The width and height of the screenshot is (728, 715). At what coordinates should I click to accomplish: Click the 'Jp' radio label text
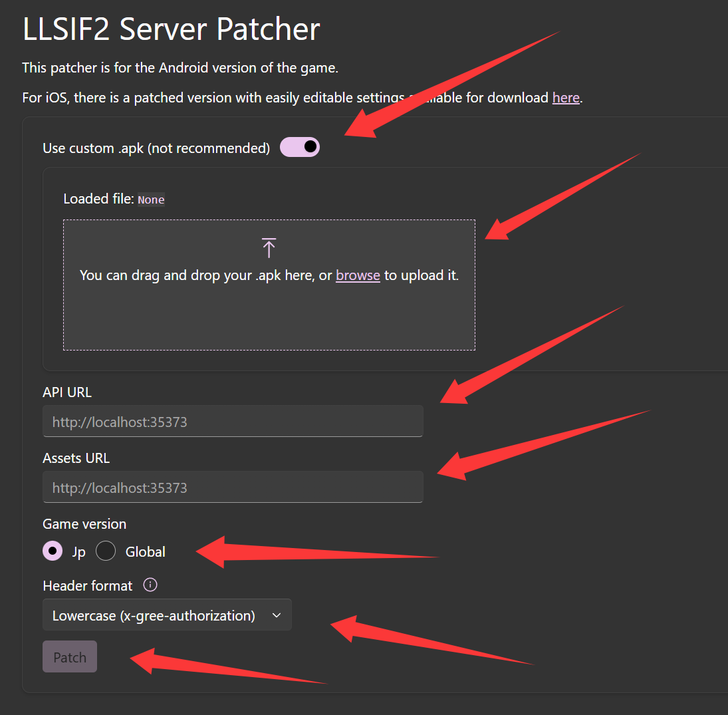(78, 552)
